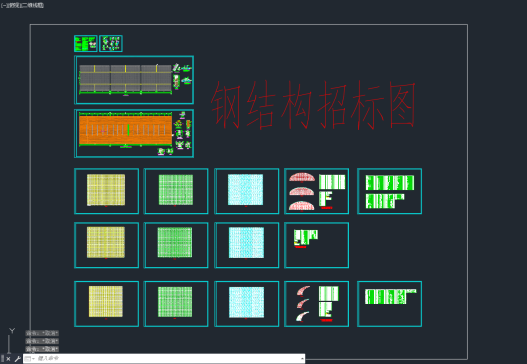Select the small green notes sheet
The height and width of the screenshot is (364, 527).
(x=86, y=44)
